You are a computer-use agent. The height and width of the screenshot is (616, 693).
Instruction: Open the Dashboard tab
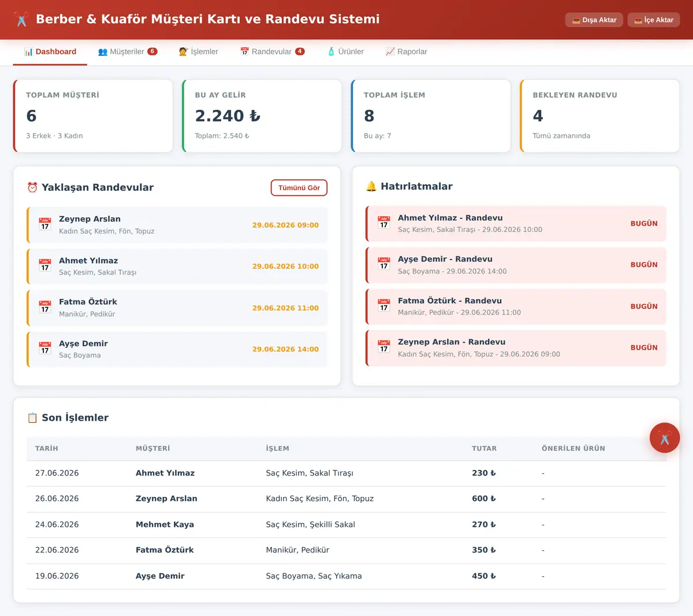pyautogui.click(x=50, y=51)
